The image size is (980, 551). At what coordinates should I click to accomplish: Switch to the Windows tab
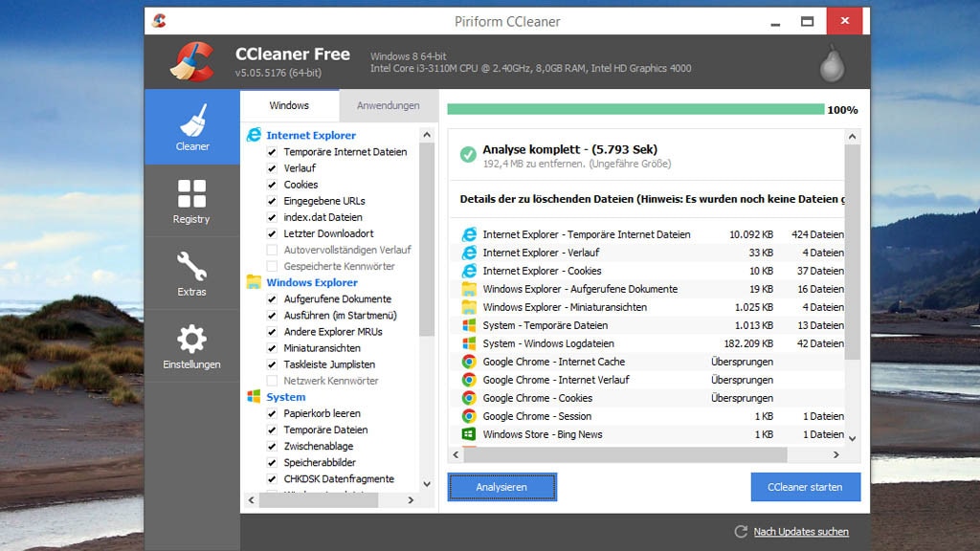[289, 105]
